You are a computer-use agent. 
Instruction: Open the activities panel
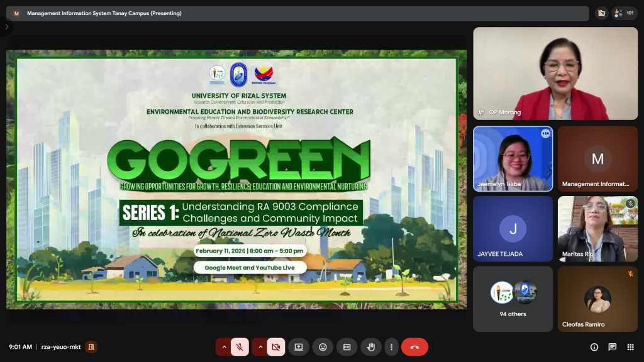click(x=630, y=346)
